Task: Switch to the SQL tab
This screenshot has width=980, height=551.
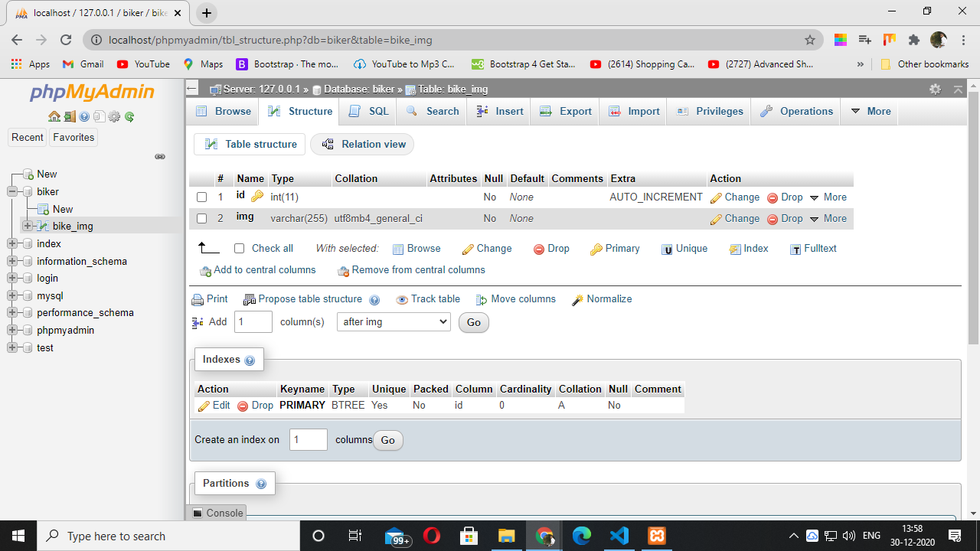Action: point(368,111)
